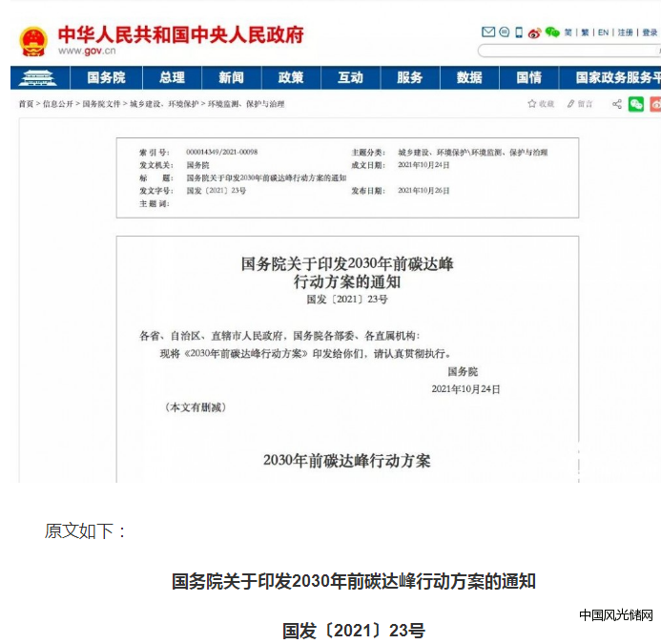Click the addressee line 各省、自治区、直辖市
This screenshot has width=661, height=644.
[x=279, y=336]
